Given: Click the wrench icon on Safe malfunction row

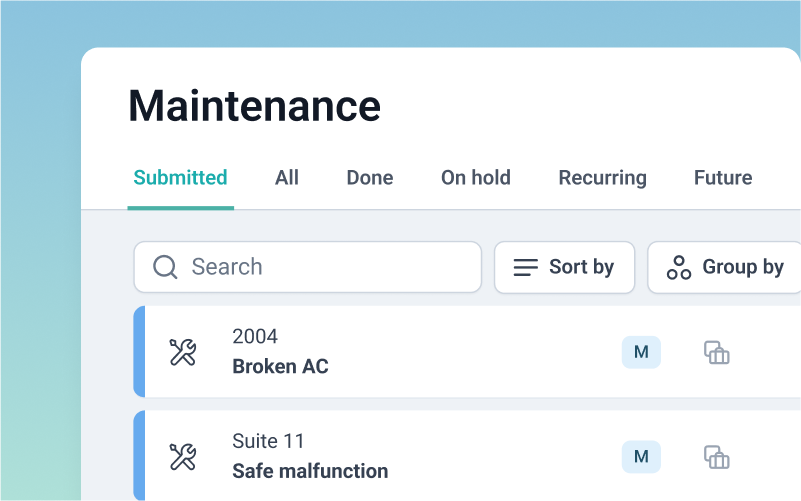Looking at the screenshot, I should [182, 457].
